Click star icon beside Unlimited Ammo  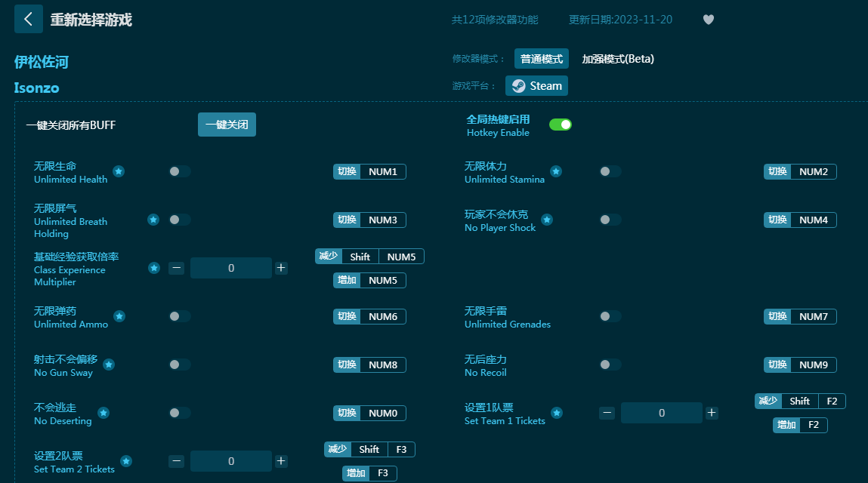tap(119, 316)
